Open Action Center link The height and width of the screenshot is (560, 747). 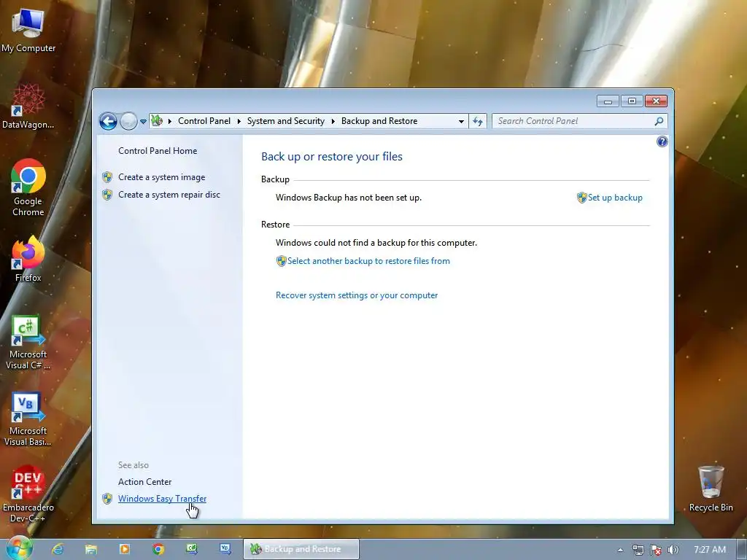145,482
